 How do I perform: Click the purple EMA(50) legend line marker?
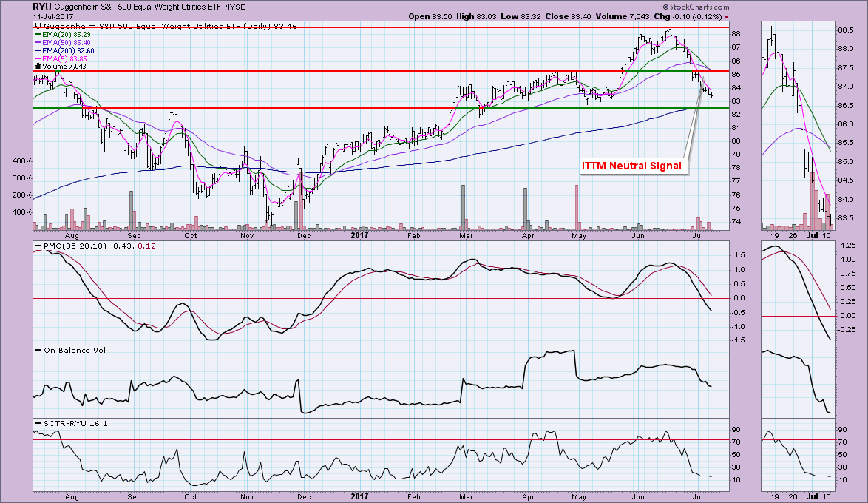pyautogui.click(x=38, y=43)
